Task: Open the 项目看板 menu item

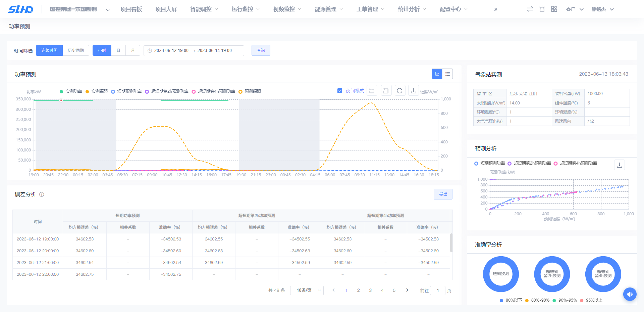Action: tap(131, 9)
